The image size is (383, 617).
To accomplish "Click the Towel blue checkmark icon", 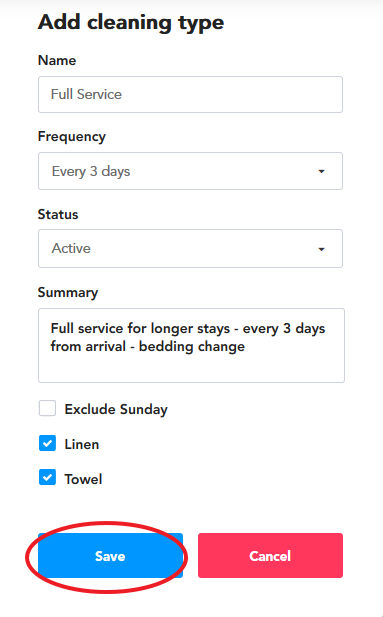I will pos(47,477).
